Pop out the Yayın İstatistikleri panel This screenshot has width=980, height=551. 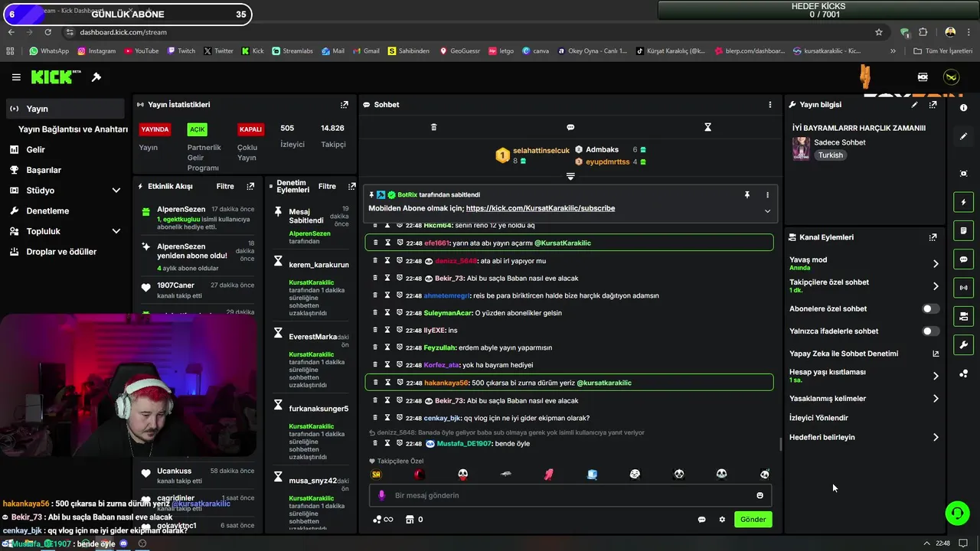coord(344,105)
